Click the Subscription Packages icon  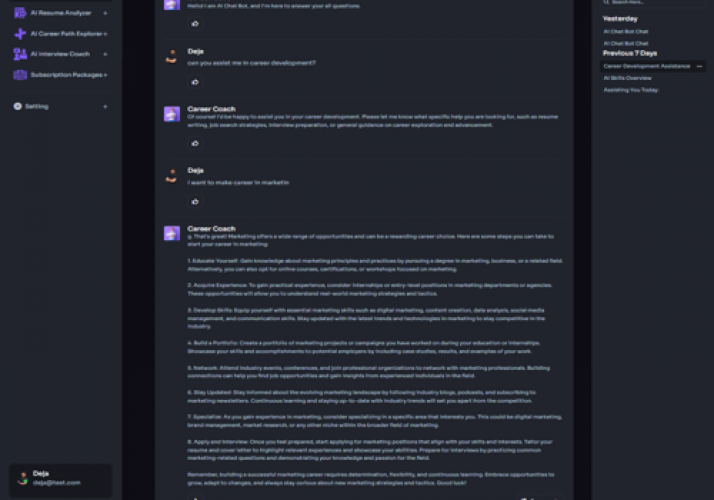point(20,75)
